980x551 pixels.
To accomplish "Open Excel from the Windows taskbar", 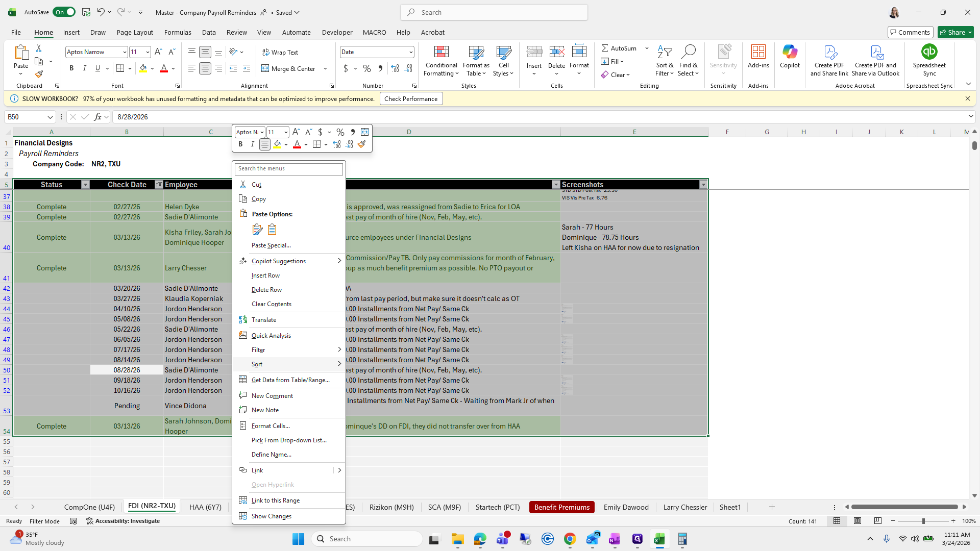I will coord(659,539).
